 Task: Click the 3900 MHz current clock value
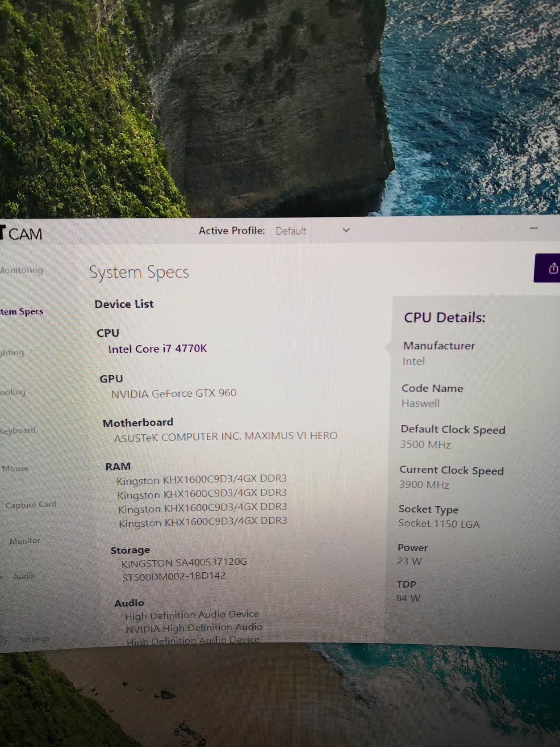[x=424, y=485]
